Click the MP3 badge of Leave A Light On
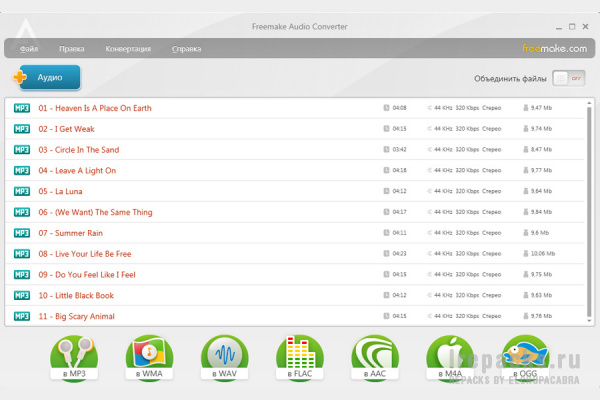 [x=22, y=170]
